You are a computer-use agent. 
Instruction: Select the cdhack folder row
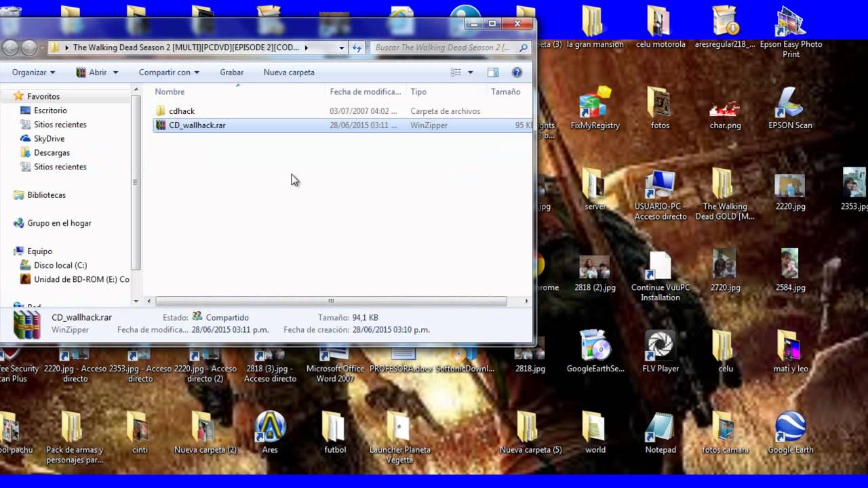[342, 111]
